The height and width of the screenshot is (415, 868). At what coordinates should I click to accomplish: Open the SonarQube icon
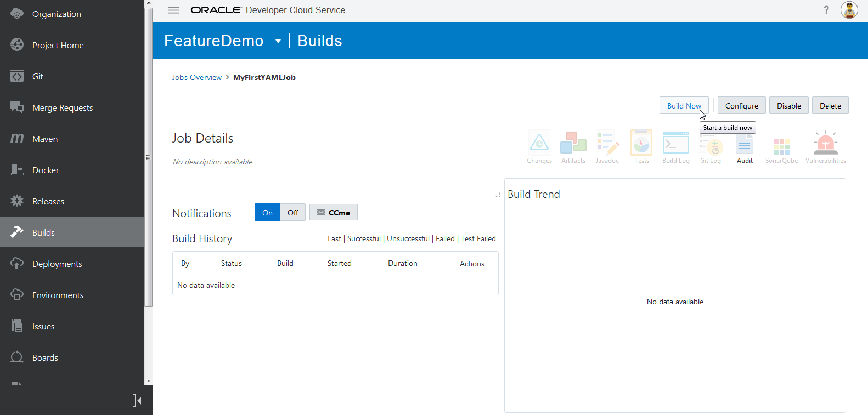[x=782, y=147]
